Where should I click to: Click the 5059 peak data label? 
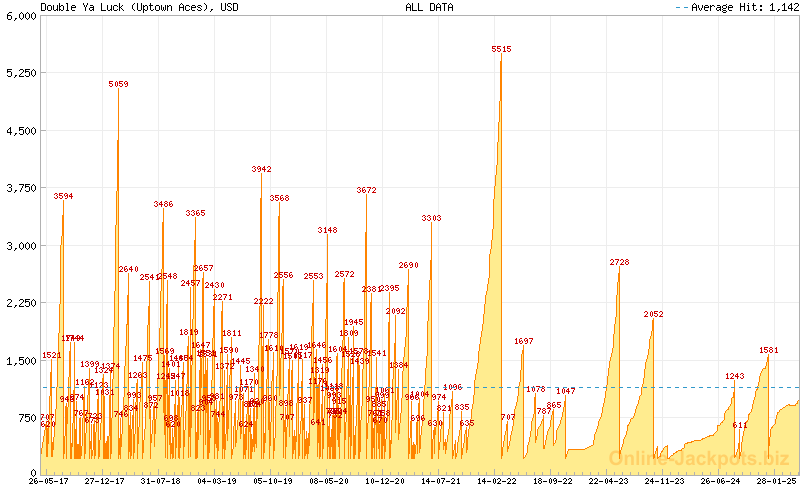tap(119, 85)
